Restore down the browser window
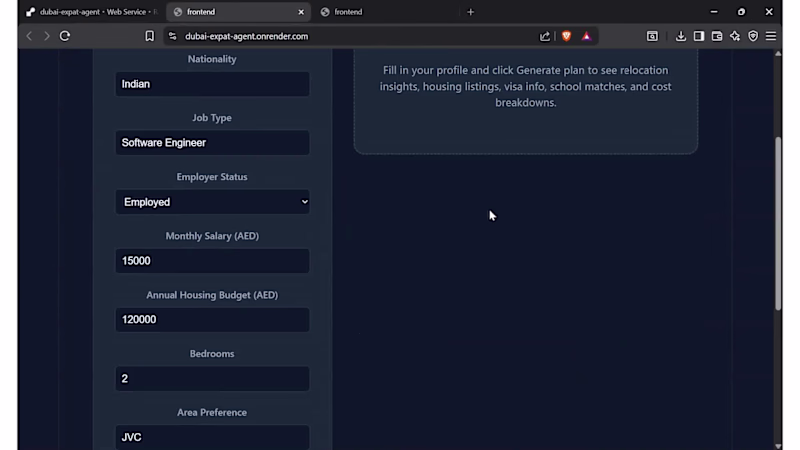Screen dimensions: 800x450 point(741,12)
